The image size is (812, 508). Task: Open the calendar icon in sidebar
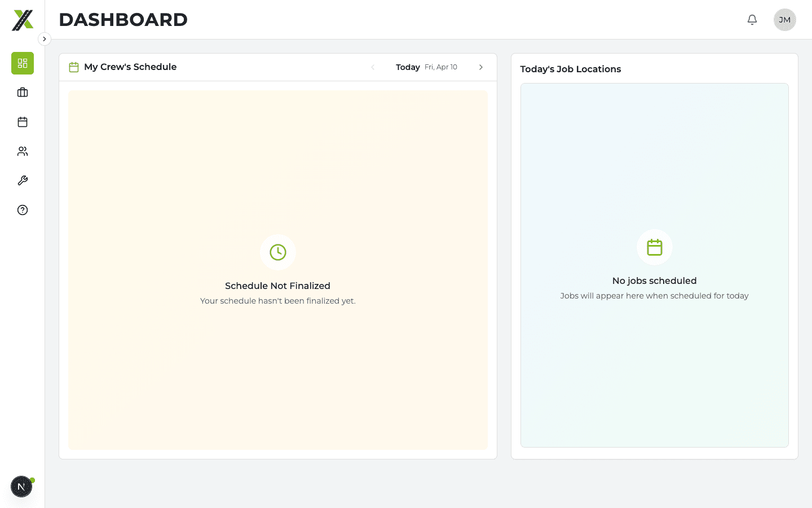tap(23, 122)
